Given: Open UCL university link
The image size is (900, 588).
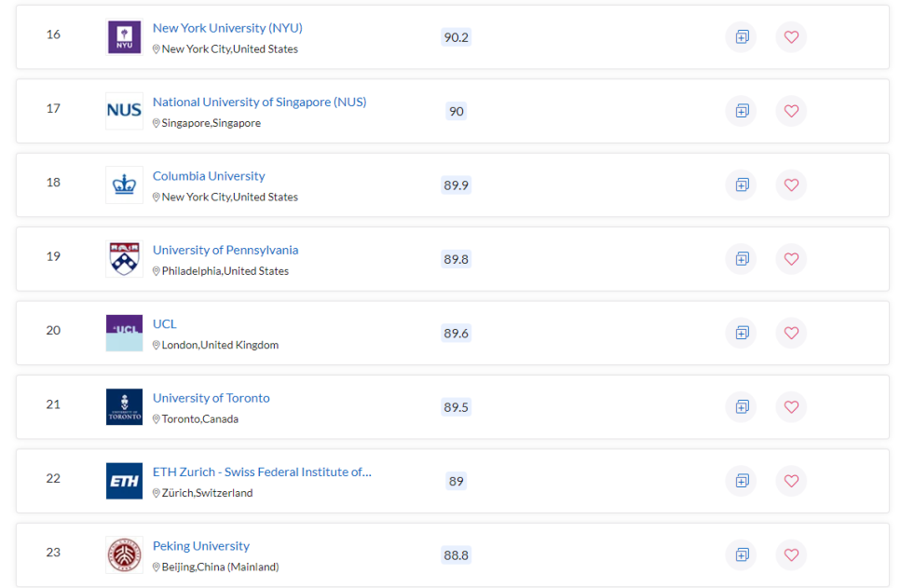Looking at the screenshot, I should [165, 324].
